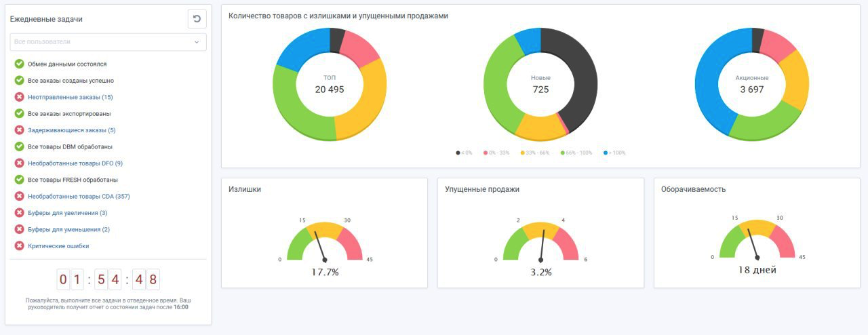Click green check icon beside 'Все товары DBM обработаны'

point(19,146)
